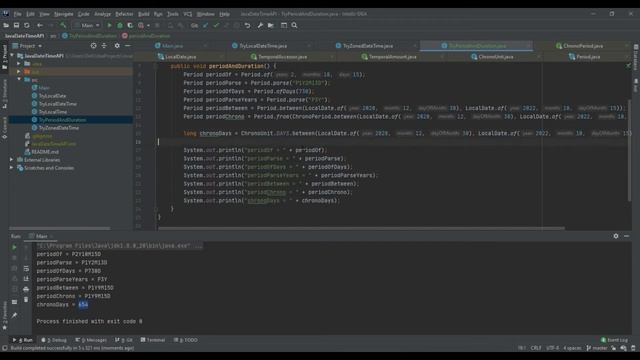The image size is (640, 360).
Task: Click the Synchronize refresh toolbar icon
Action: 27,25
